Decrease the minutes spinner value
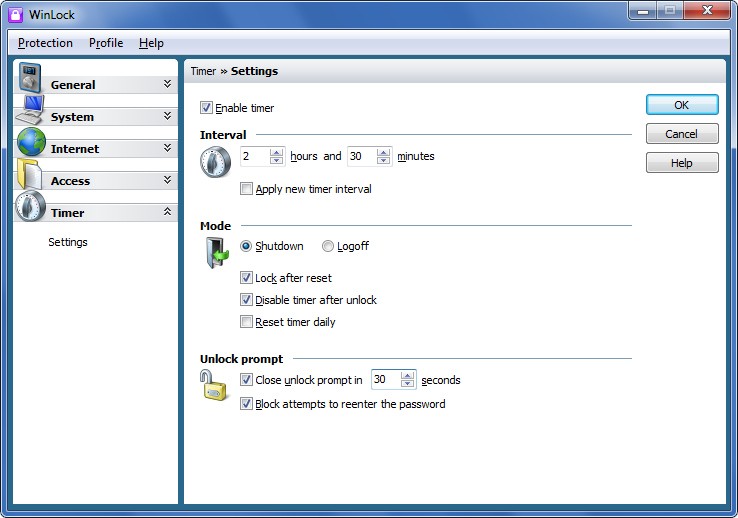This screenshot has width=738, height=518. click(x=384, y=160)
